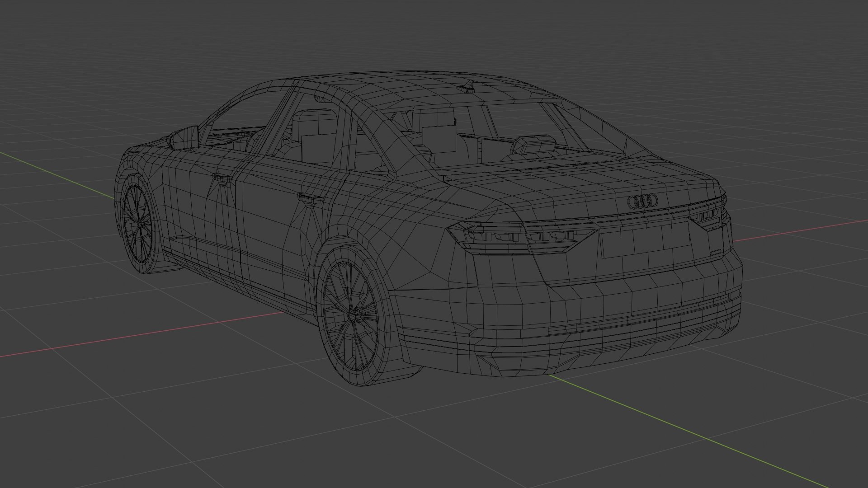Click the rear license plate of the car

tap(645, 240)
